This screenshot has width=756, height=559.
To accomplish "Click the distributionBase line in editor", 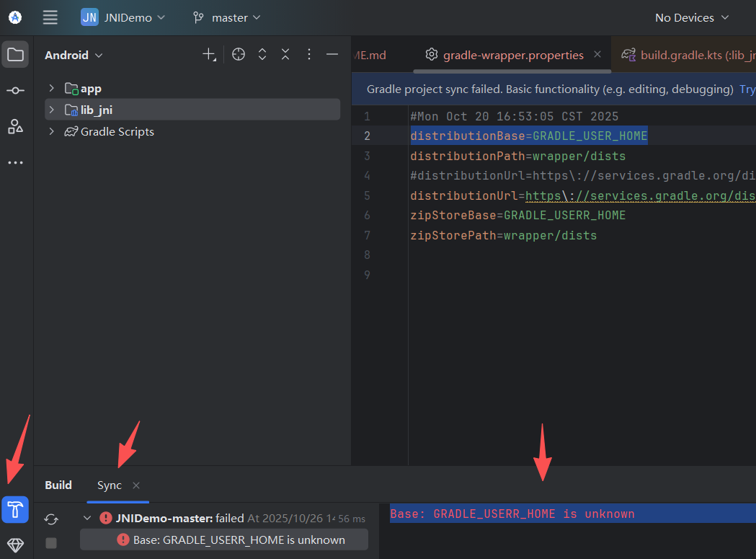I will point(529,136).
